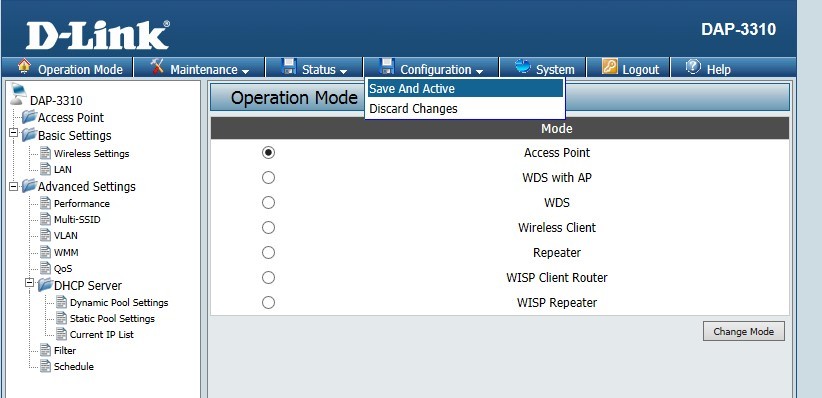
Task: Click the DAP-3310 computer icon in tree
Action: point(18,94)
